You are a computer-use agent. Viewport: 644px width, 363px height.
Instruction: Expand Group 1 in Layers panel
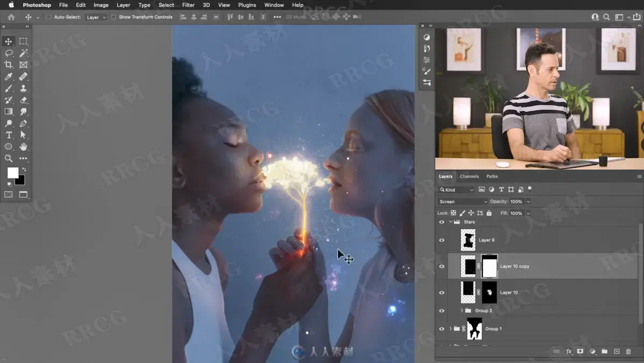pos(450,329)
